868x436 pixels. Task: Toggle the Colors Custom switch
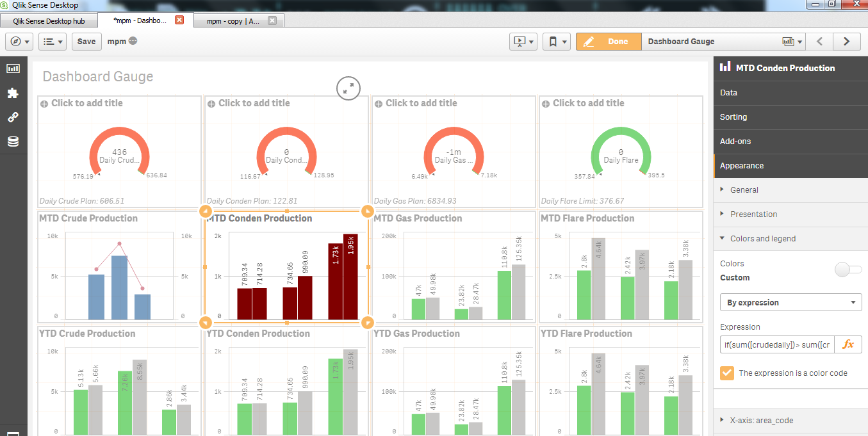point(849,270)
